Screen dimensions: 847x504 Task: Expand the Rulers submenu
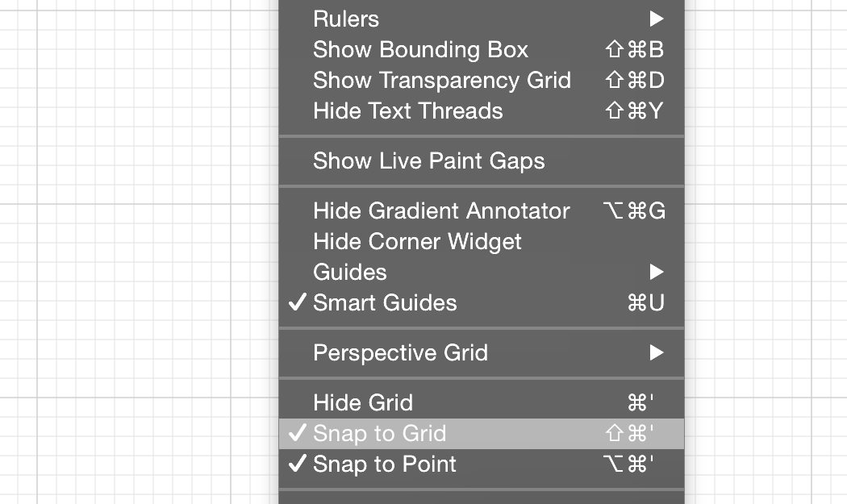(x=345, y=19)
